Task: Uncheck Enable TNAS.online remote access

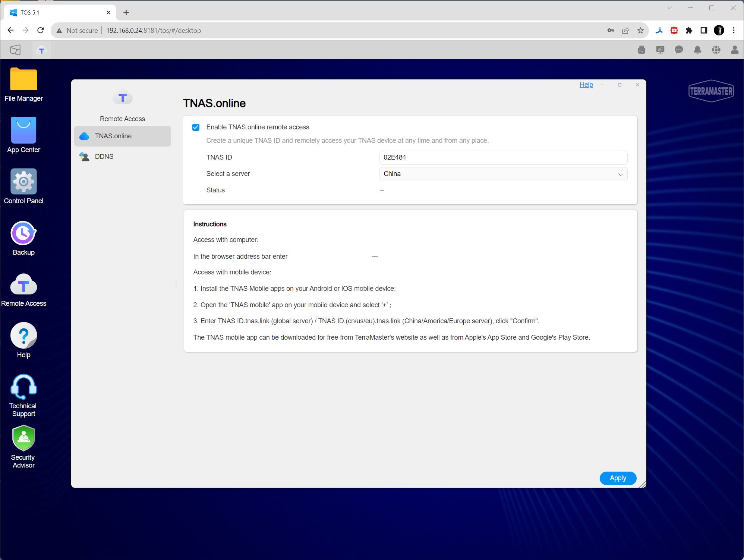Action: click(196, 128)
